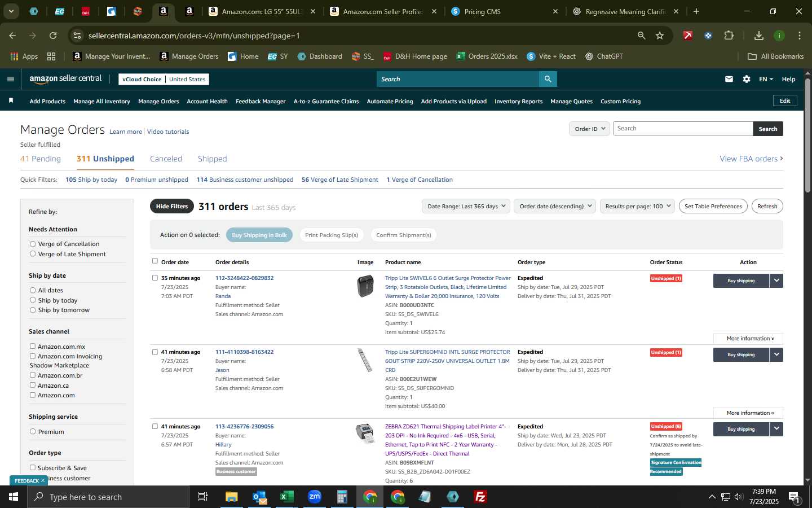
Task: Open Zoom from the taskbar
Action: point(315,497)
